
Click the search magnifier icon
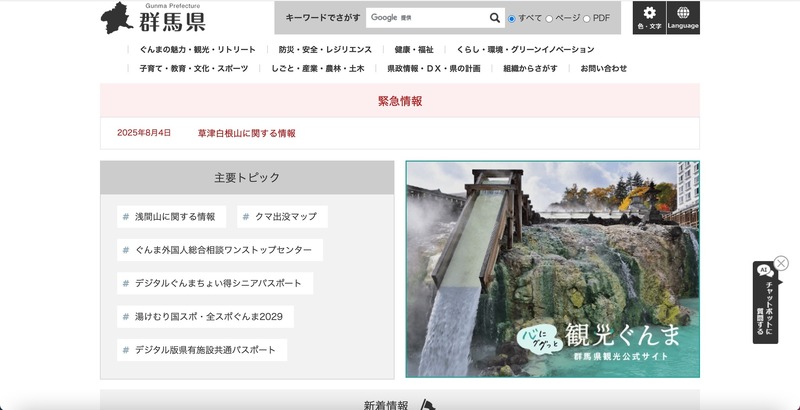pos(495,18)
